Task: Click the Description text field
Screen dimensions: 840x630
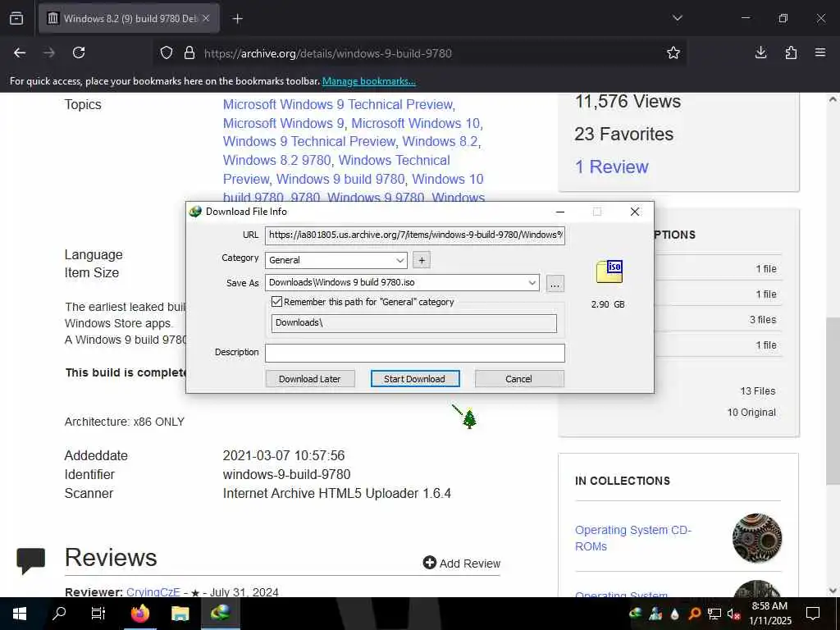Action: point(414,353)
